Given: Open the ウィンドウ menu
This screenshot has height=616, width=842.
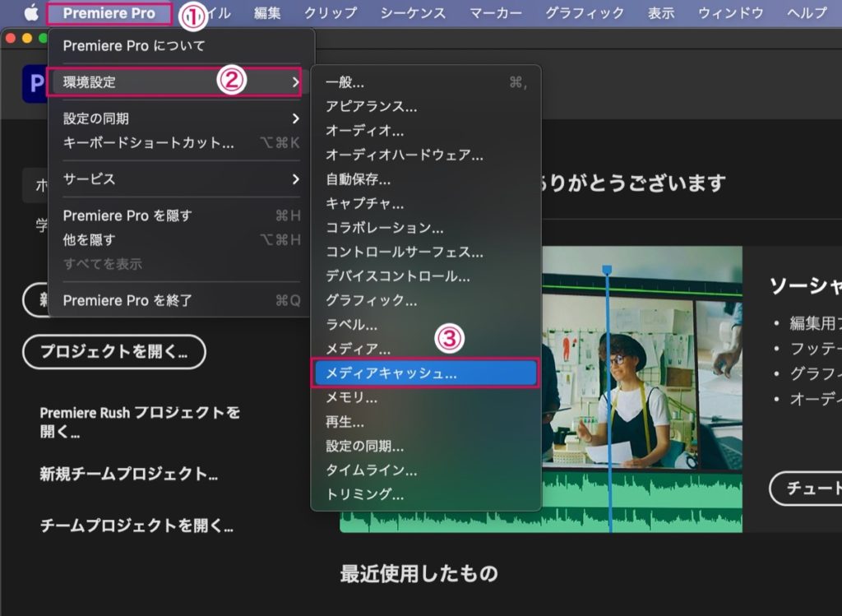Looking at the screenshot, I should pos(731,13).
